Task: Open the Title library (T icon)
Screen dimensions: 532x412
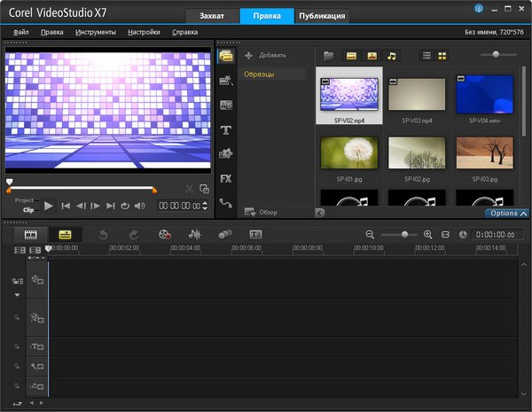Action: (x=226, y=129)
